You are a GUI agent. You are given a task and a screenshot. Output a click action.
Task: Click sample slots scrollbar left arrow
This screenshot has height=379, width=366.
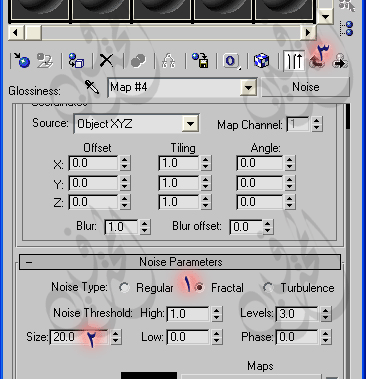tap(15, 33)
